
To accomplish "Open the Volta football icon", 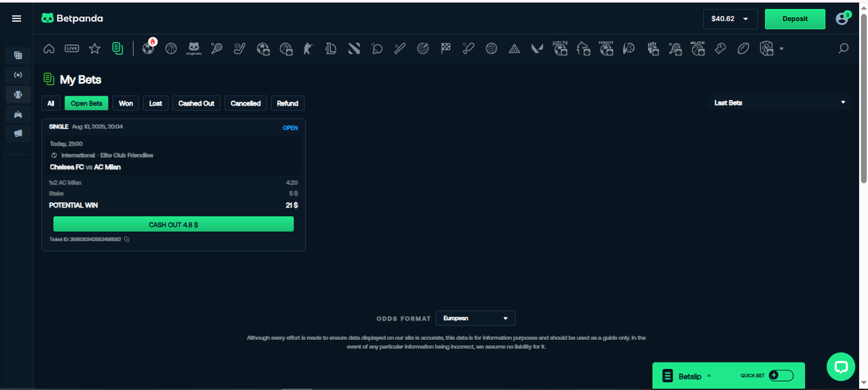I will pyautogui.click(x=560, y=48).
